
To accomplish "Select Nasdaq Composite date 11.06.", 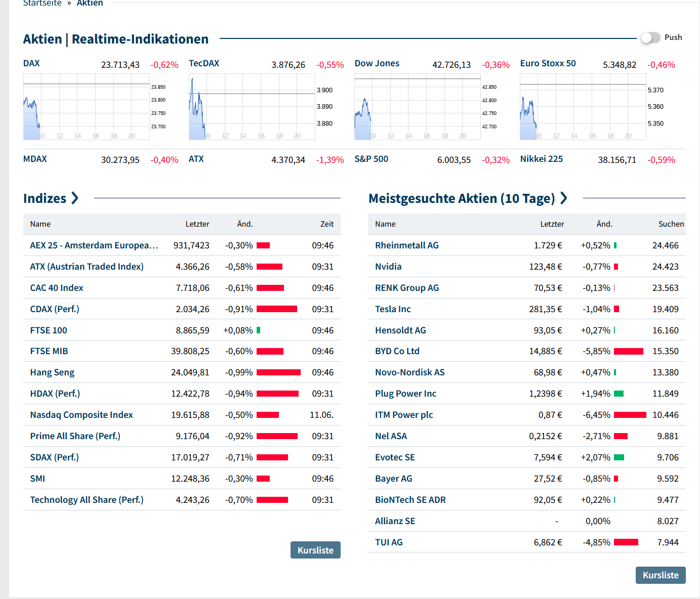I will (x=322, y=415).
